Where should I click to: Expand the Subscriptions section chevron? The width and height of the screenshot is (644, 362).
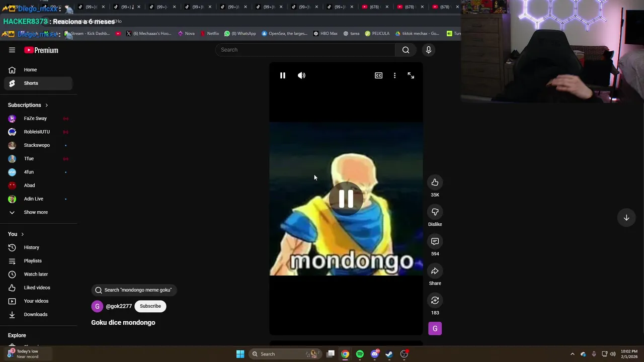[46, 105]
